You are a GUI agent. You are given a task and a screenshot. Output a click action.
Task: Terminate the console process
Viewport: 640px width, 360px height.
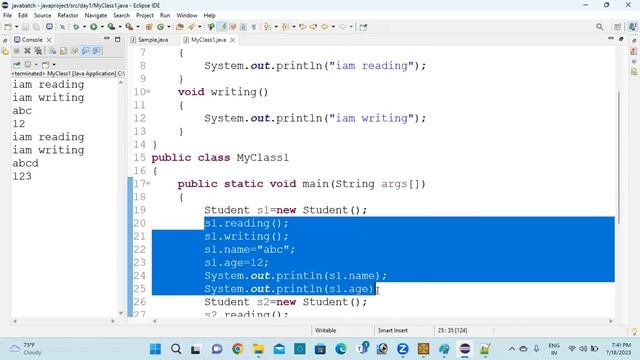16,51
